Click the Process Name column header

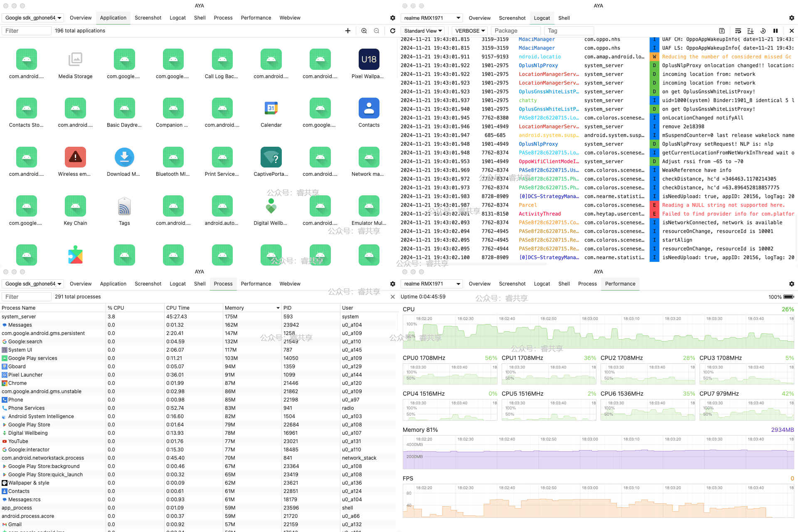[53, 308]
